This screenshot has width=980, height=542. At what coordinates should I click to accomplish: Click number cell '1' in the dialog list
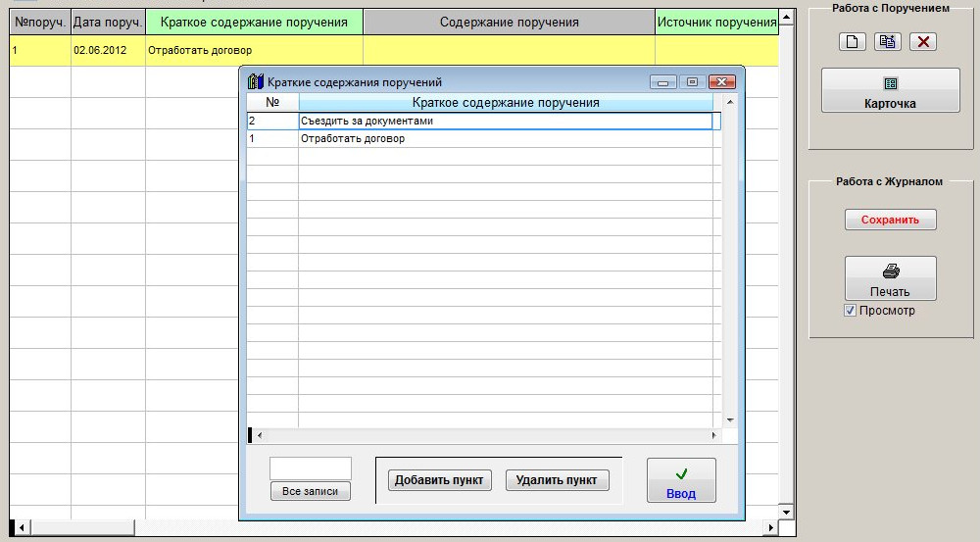click(x=272, y=139)
